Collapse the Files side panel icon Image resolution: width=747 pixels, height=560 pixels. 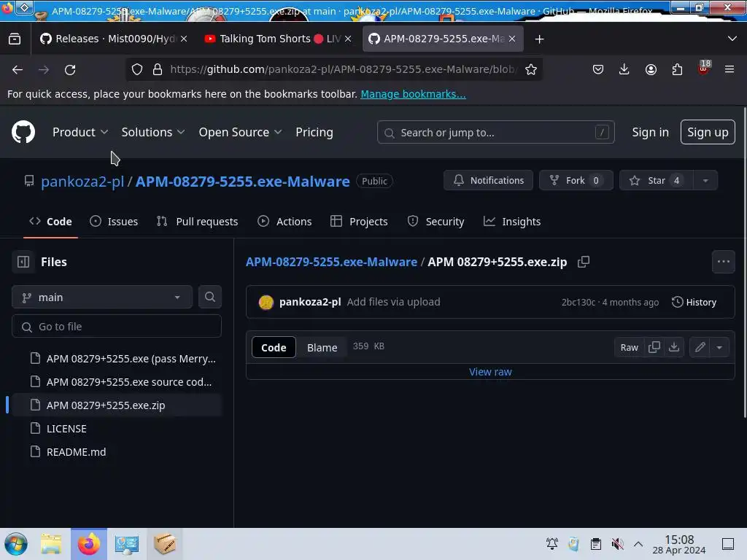[23, 262]
